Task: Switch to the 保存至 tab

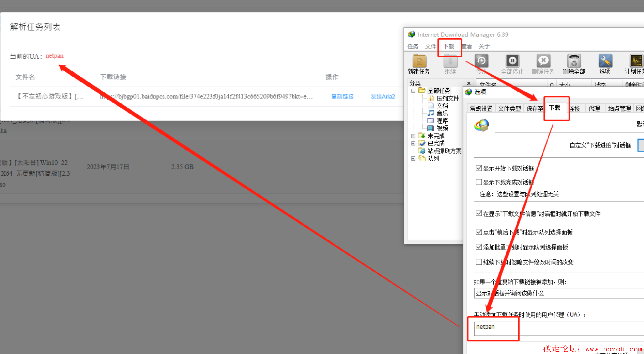Action: click(535, 108)
